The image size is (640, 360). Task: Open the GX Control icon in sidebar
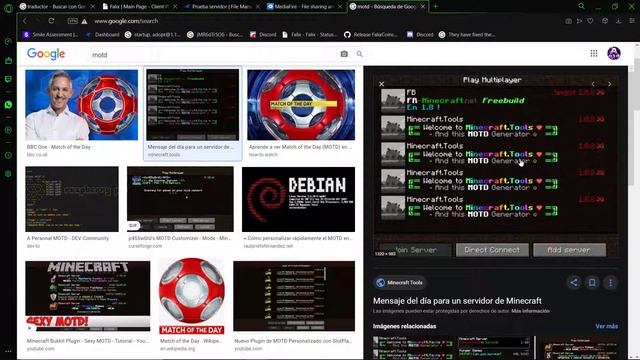[8, 42]
